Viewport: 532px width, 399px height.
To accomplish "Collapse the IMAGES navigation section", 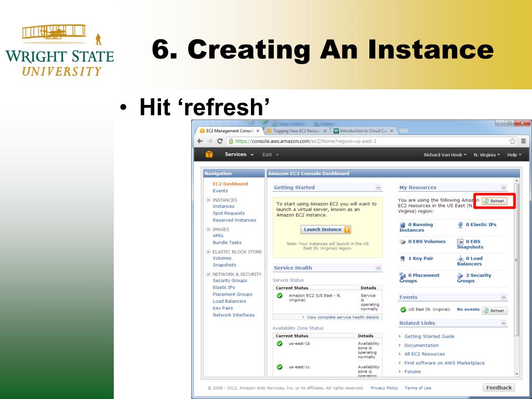I will click(x=208, y=229).
